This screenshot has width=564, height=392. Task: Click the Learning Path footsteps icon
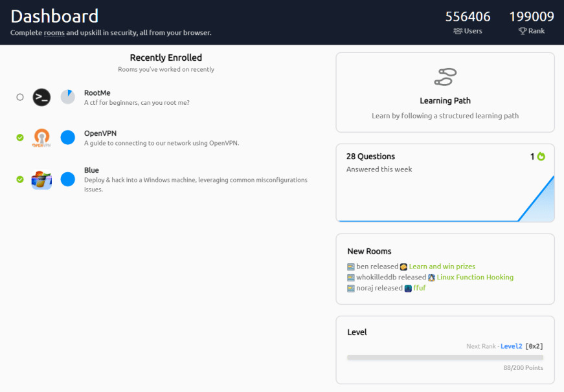point(445,77)
